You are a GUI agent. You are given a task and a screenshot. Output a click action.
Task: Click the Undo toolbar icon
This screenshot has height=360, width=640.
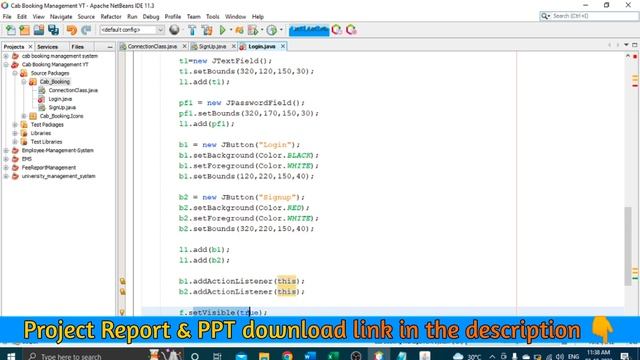point(71,30)
